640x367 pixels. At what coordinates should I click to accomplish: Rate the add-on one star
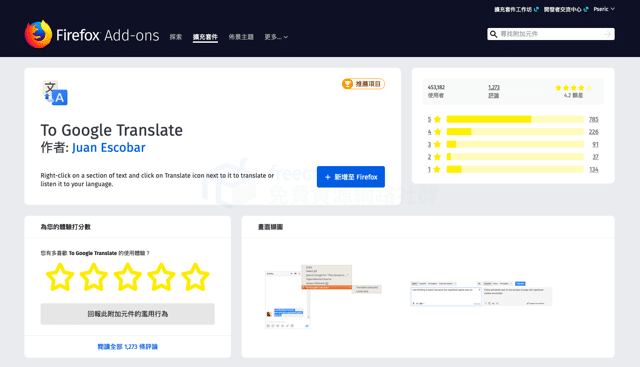click(60, 277)
